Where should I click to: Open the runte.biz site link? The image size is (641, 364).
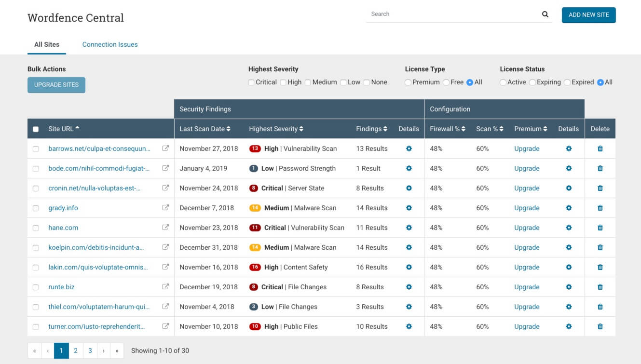61,287
